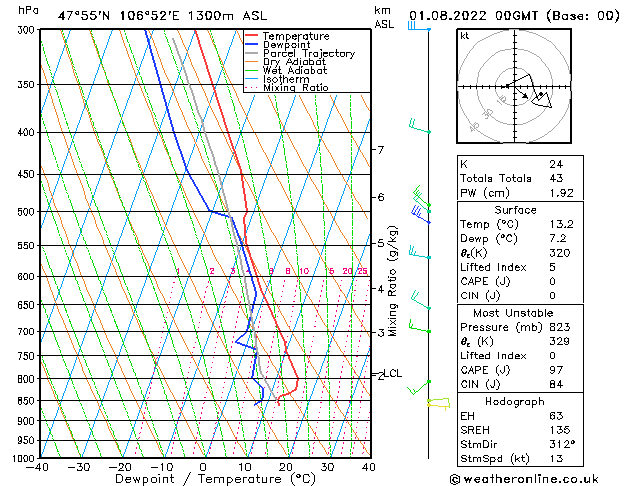This screenshot has height=486, width=629.
Task: Click the StmDir value 312°
Action: [562, 444]
